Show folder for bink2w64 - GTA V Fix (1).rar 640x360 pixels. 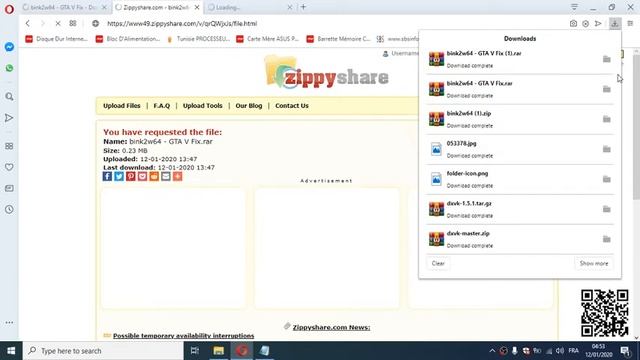(x=607, y=59)
